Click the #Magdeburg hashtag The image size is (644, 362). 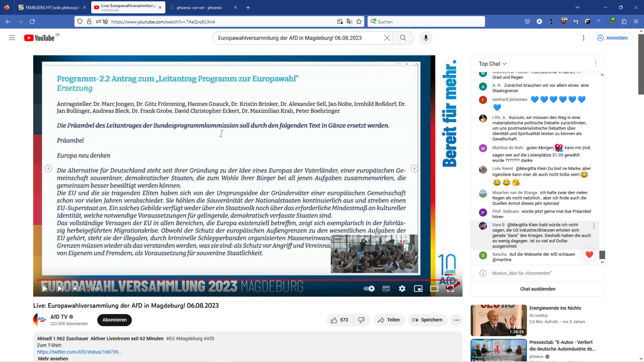click(189, 339)
